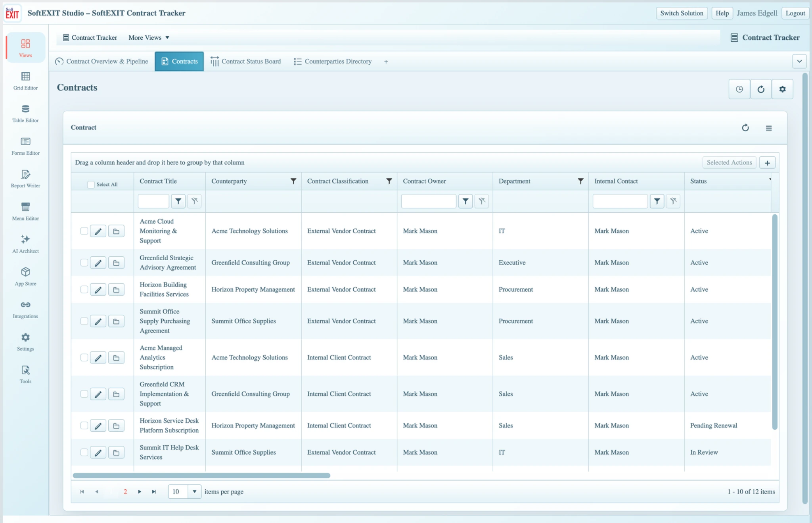The height and width of the screenshot is (523, 812).
Task: Open the Forms Editor in sidebar
Action: click(x=25, y=146)
